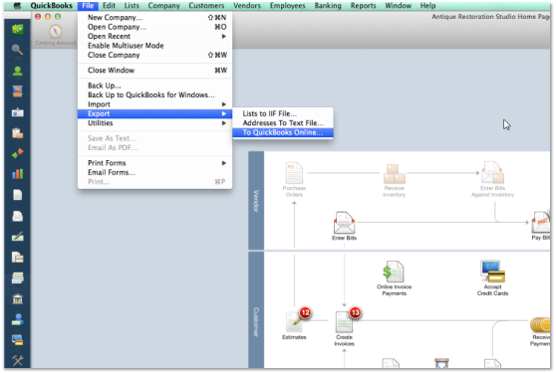Open the Apple menu
This screenshot has height=374, width=556.
(17, 6)
